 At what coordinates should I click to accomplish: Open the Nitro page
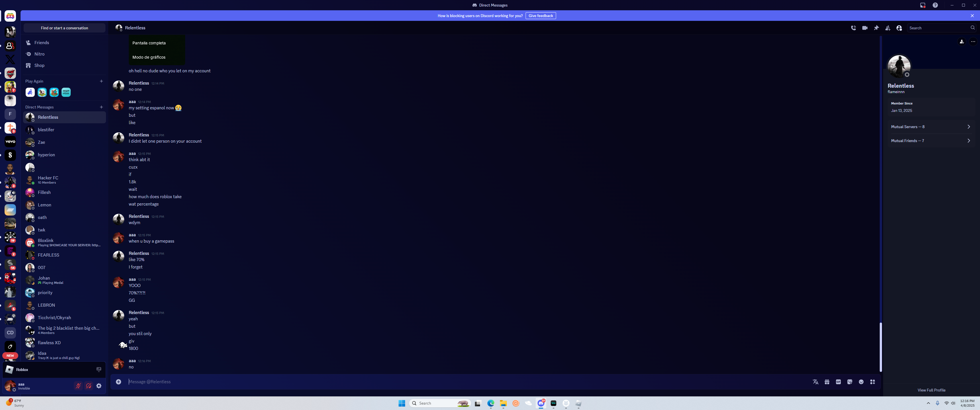39,54
